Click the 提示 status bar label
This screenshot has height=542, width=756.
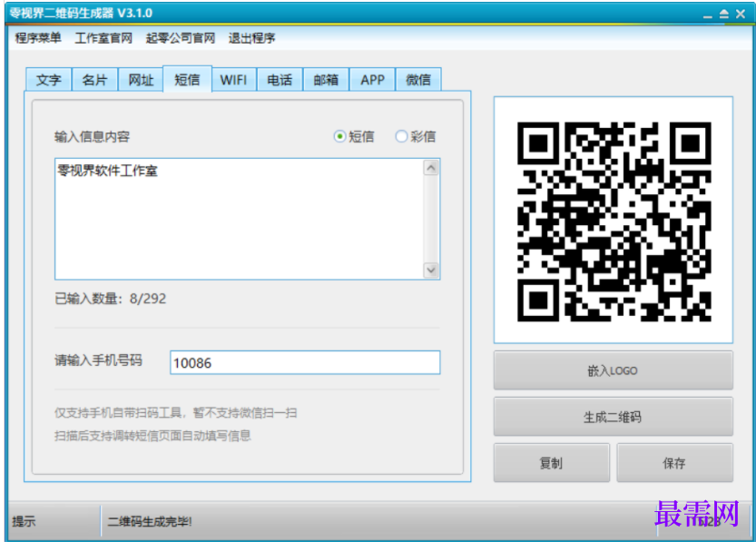click(x=25, y=521)
